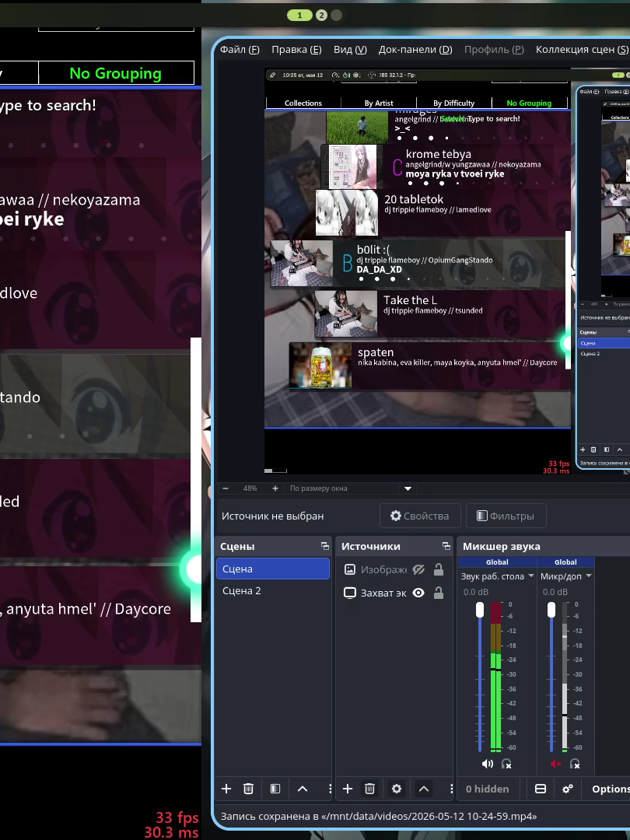Open more options dots in Источники toolbar
The image size is (630, 840).
(x=451, y=789)
